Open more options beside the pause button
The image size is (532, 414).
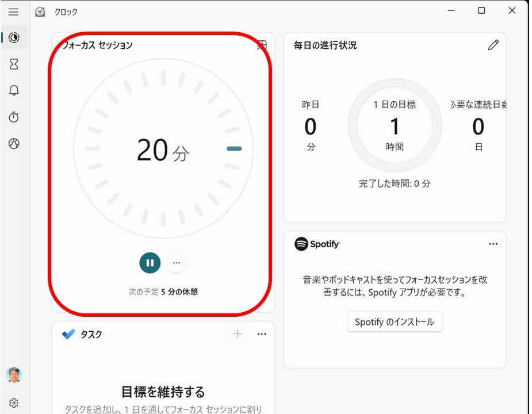tap(177, 263)
